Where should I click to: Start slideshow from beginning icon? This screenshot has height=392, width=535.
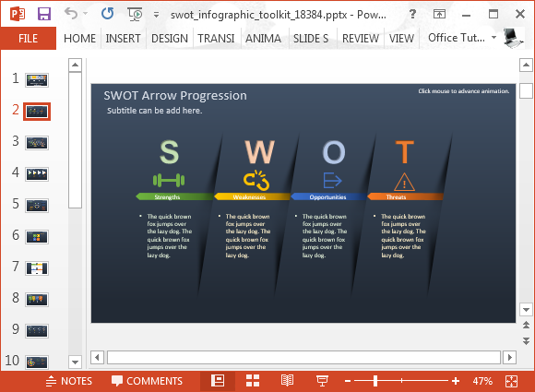[135, 15]
